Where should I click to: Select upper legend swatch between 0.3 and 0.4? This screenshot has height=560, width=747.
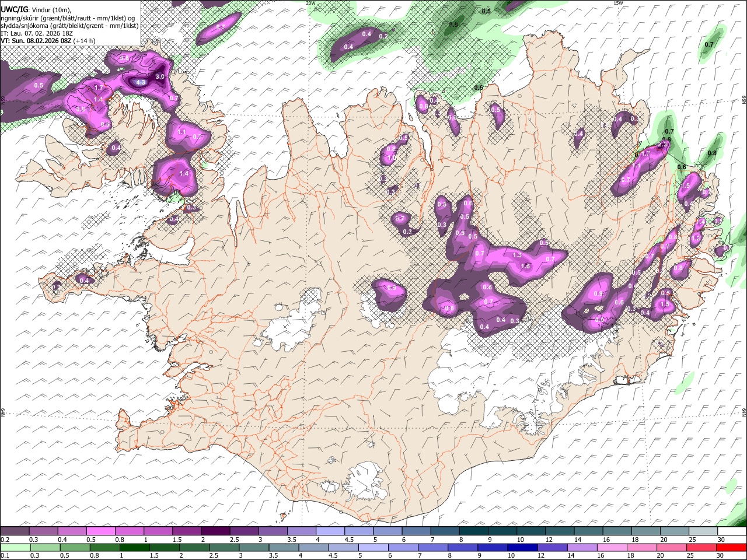[x=44, y=531]
